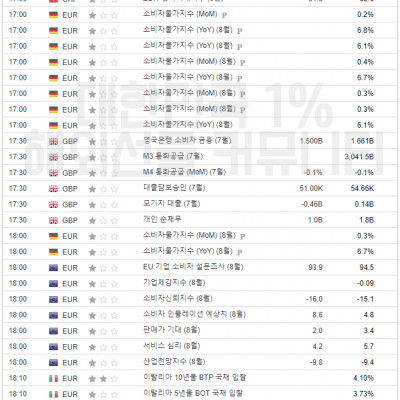Click the UK flag in the M3 통화공급 row

click(x=53, y=157)
